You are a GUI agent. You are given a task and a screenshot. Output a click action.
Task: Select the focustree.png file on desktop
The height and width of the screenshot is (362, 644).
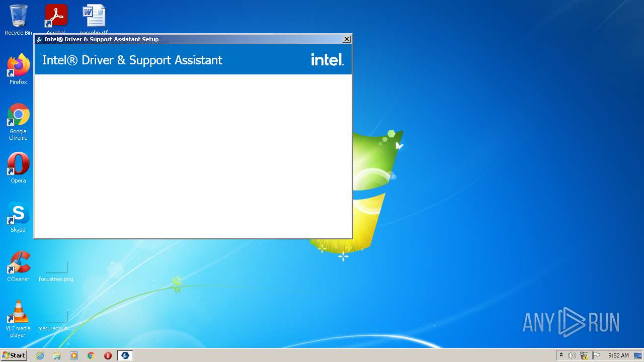(56, 271)
